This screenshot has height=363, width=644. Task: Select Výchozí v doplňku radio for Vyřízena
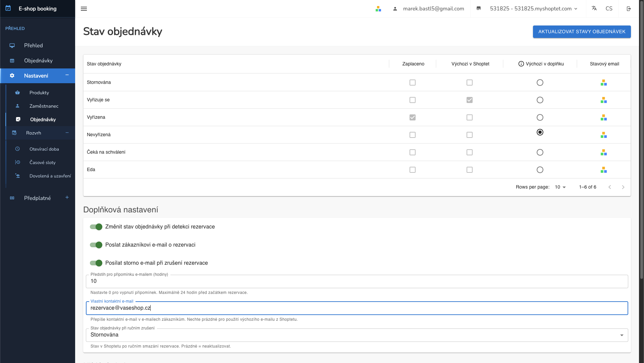click(540, 117)
